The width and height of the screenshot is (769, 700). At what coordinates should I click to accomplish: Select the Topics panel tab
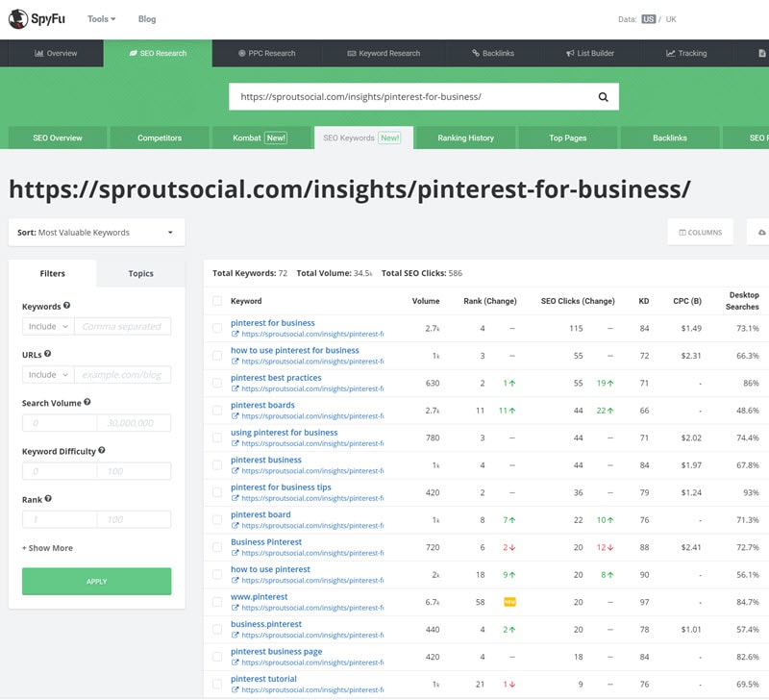(140, 273)
